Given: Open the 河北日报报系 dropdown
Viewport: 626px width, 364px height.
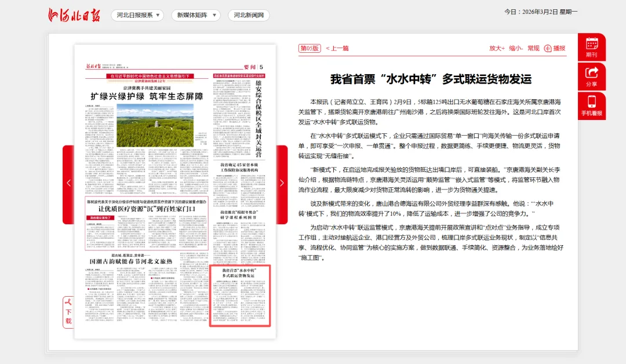Looking at the screenshot, I should (137, 15).
